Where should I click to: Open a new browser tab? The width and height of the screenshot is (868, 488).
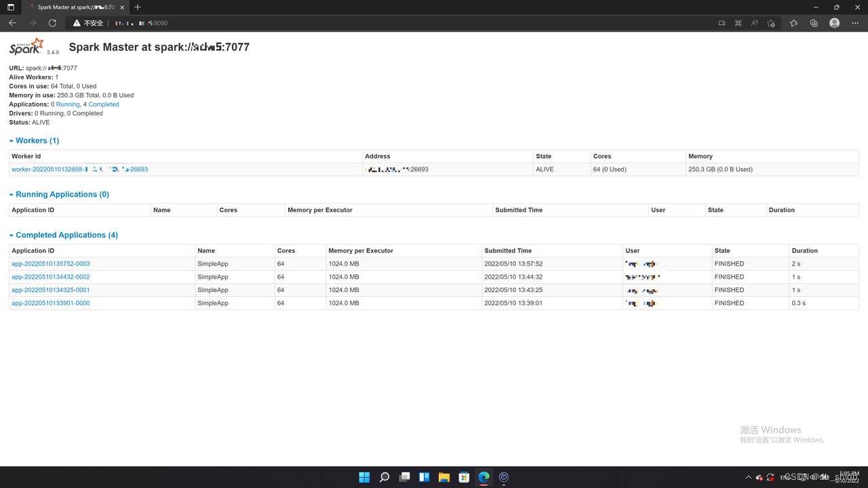pyautogui.click(x=138, y=7)
